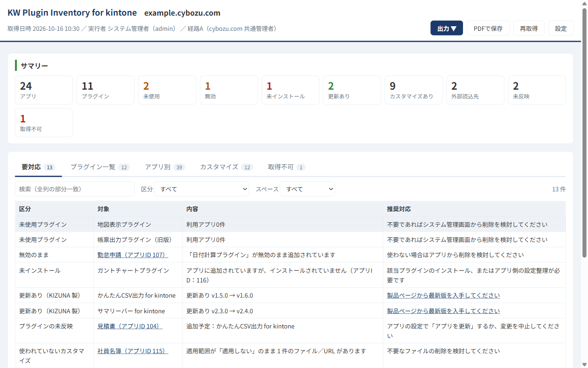Focus the 検索 search field

(75, 189)
